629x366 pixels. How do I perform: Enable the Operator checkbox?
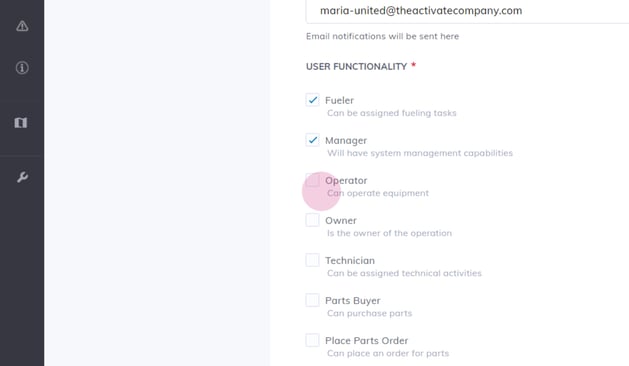[312, 180]
